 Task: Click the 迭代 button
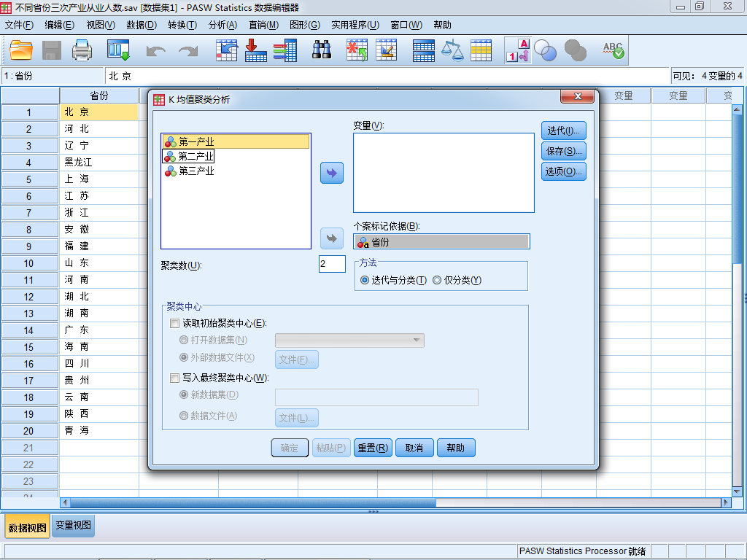564,131
